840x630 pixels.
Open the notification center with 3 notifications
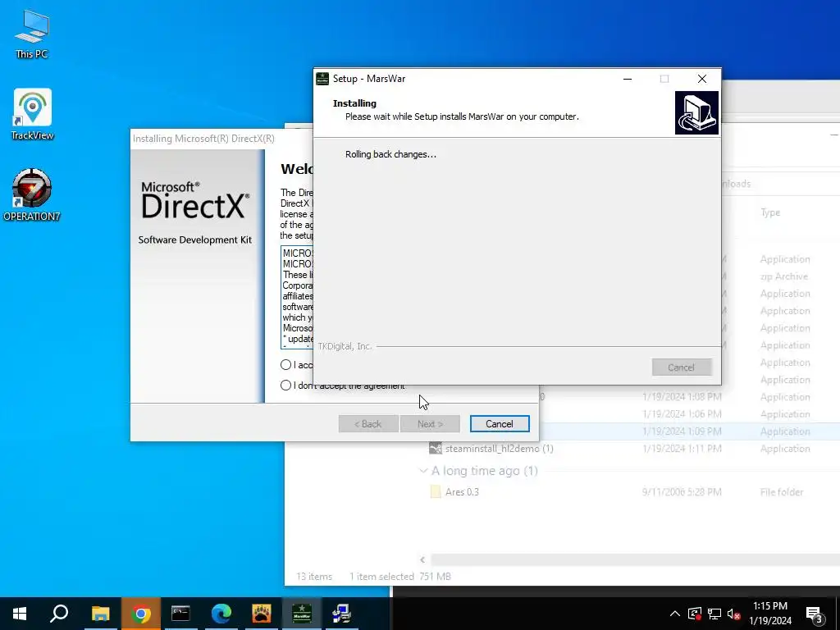815,614
